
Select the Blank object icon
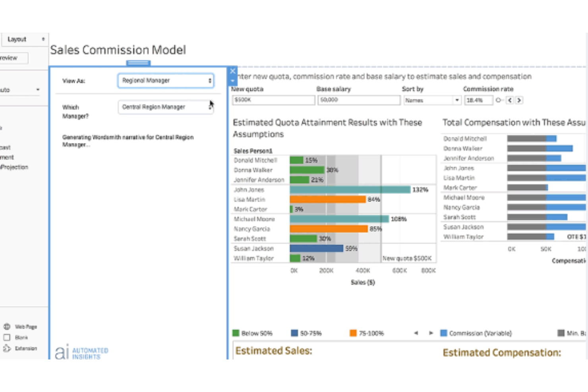pyautogui.click(x=7, y=337)
